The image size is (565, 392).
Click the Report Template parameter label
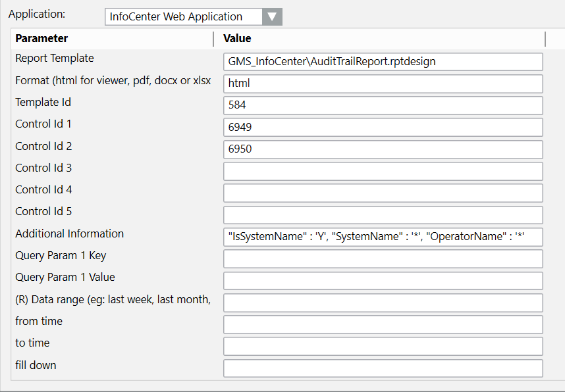click(55, 59)
